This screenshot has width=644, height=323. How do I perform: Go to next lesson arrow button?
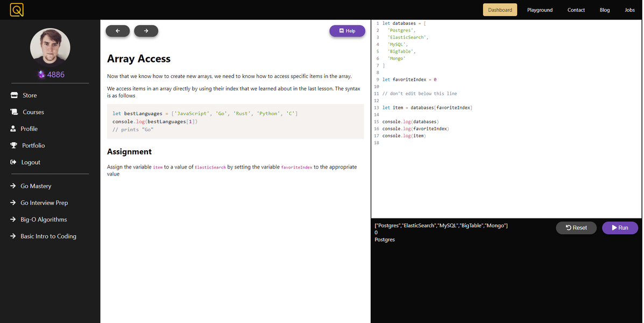tap(146, 31)
